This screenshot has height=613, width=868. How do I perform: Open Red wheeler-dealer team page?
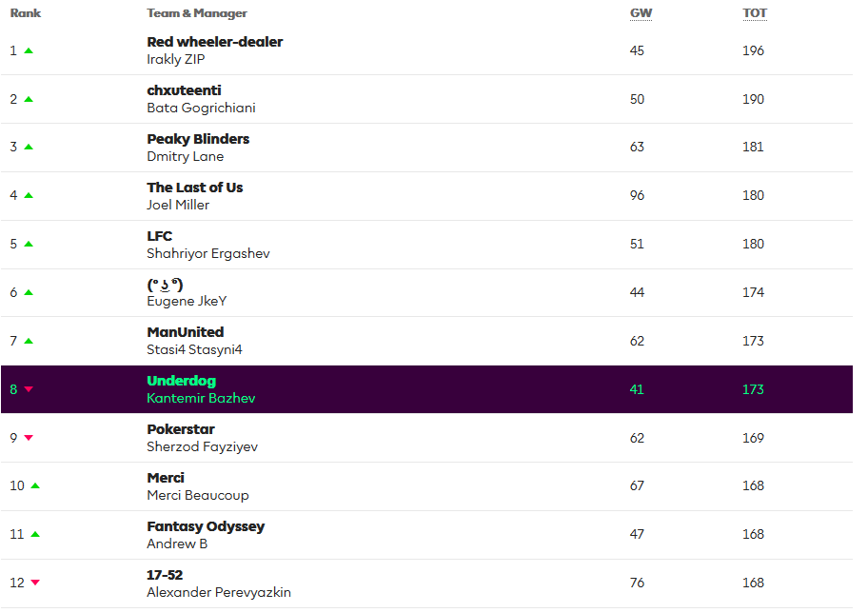(x=214, y=42)
